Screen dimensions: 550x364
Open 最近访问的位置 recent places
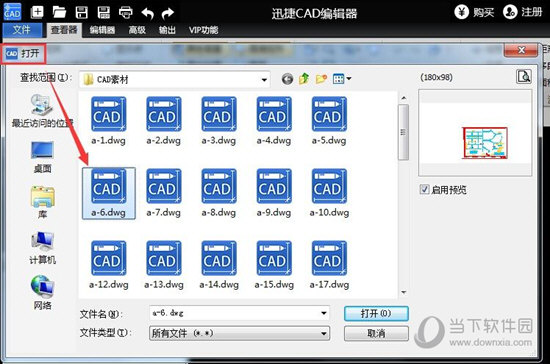[x=42, y=111]
